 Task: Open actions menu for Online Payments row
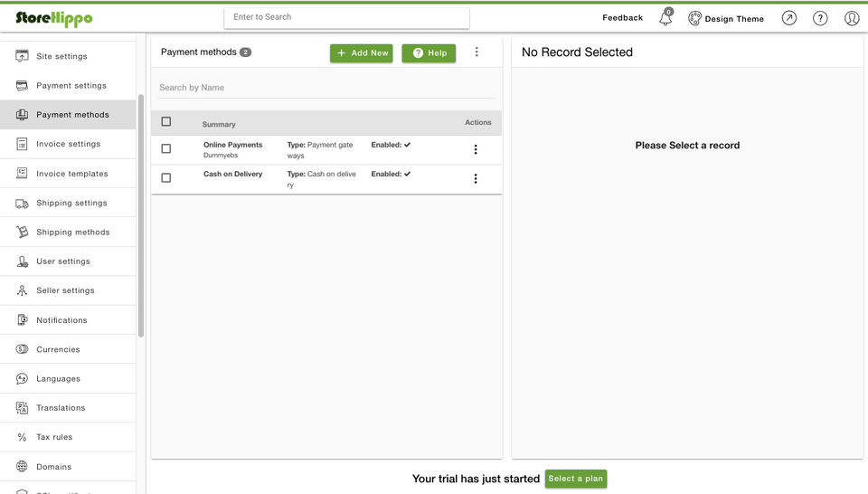point(476,150)
